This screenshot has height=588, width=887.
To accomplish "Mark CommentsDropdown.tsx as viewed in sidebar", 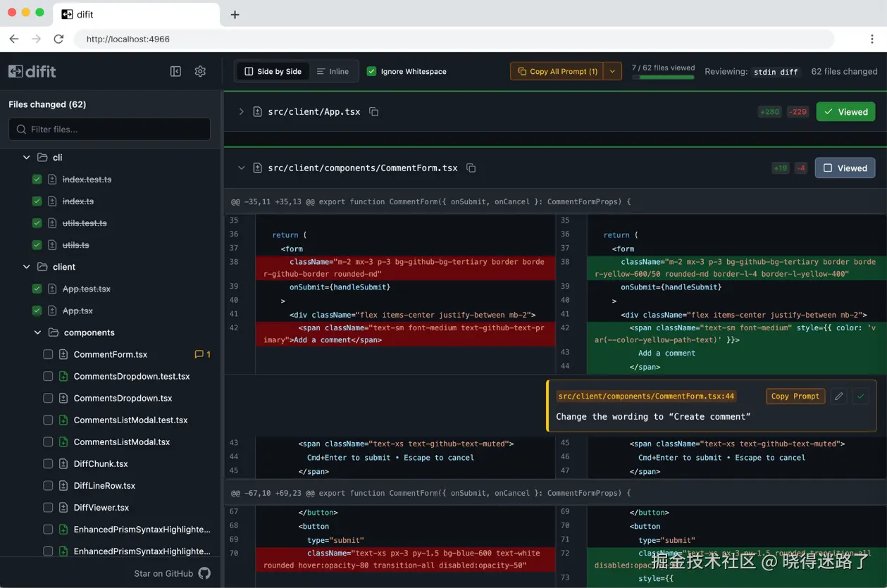I will (48, 398).
